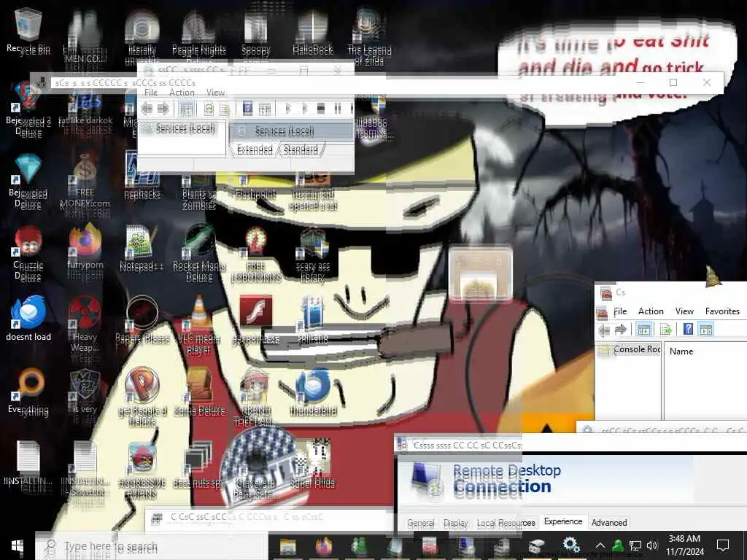
Task: Click Windows Start button
Action: (x=18, y=546)
